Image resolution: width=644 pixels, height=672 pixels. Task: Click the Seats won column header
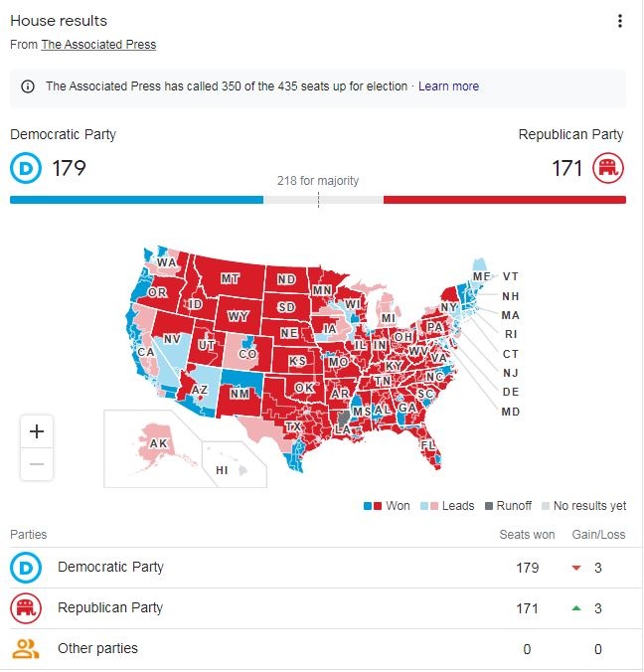coord(527,535)
